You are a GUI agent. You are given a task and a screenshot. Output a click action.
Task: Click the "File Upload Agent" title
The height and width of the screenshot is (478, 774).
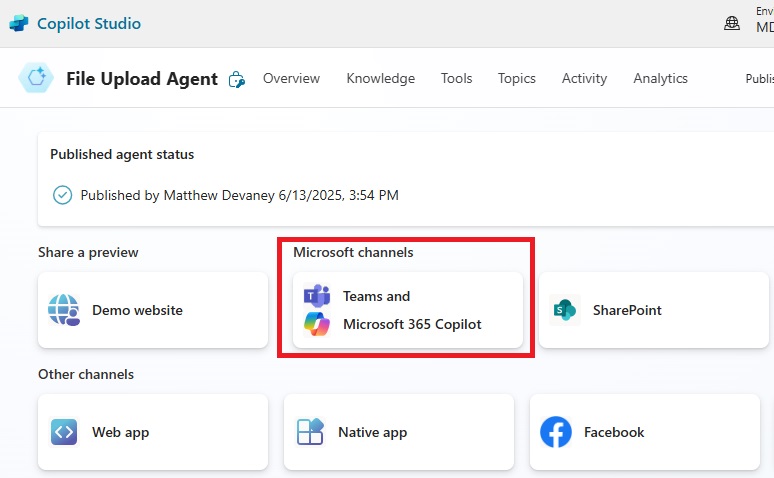[x=142, y=79]
